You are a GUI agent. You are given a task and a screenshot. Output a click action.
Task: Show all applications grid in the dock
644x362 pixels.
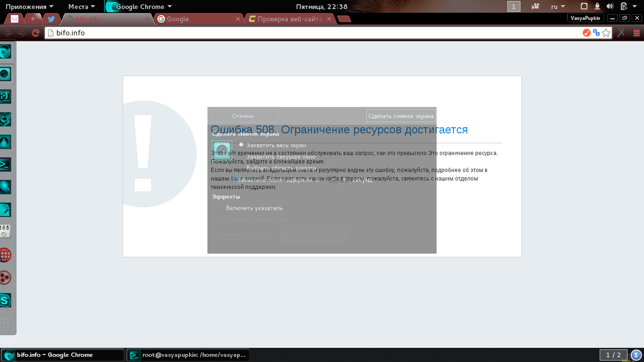pos(5,323)
